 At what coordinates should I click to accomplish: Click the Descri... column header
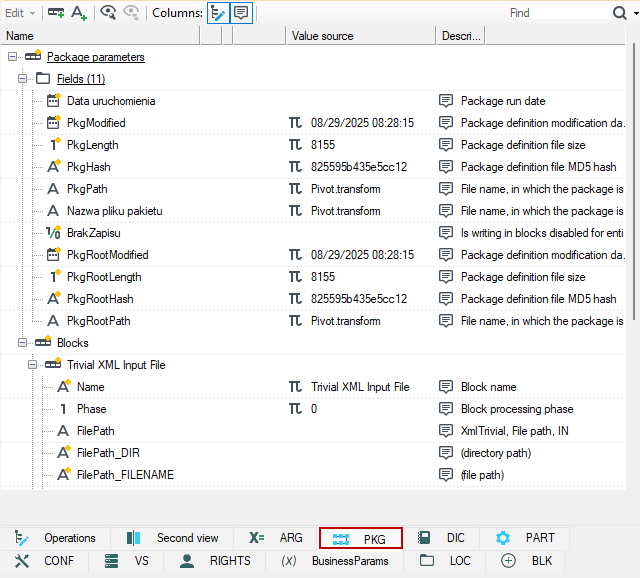pos(461,36)
